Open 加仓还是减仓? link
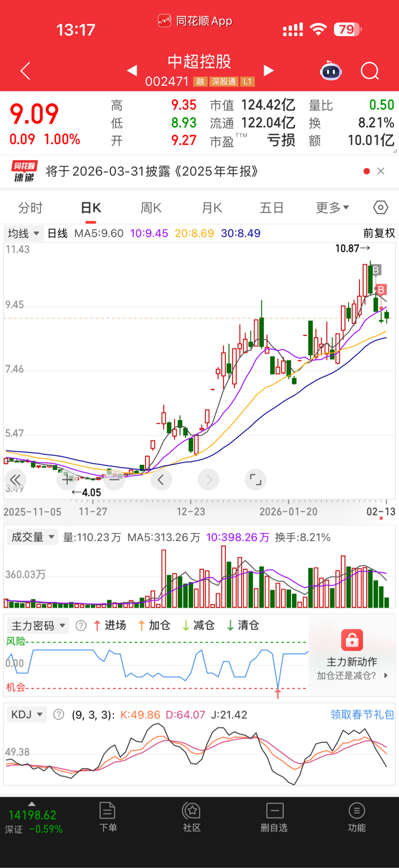The height and width of the screenshot is (868, 399). point(352,676)
